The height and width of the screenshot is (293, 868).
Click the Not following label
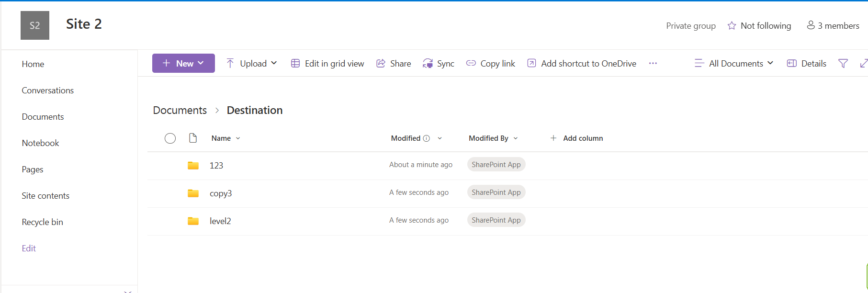766,26
